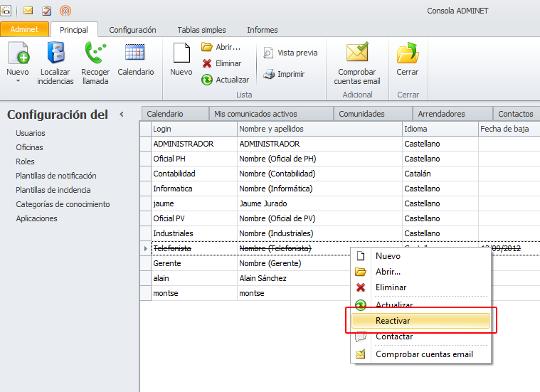
Task: Click the Comprobar cuentas email icon
Action: coord(357,54)
